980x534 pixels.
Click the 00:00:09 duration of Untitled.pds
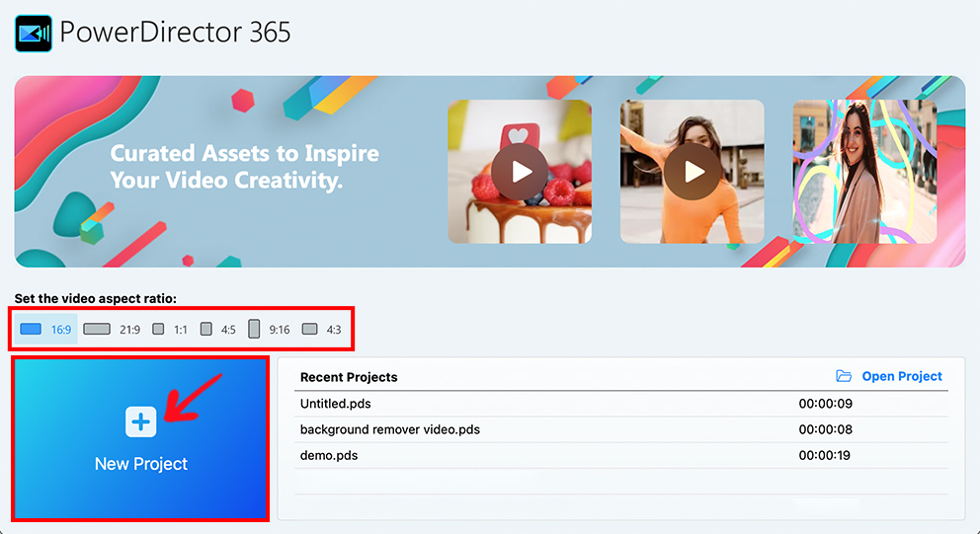(x=825, y=404)
